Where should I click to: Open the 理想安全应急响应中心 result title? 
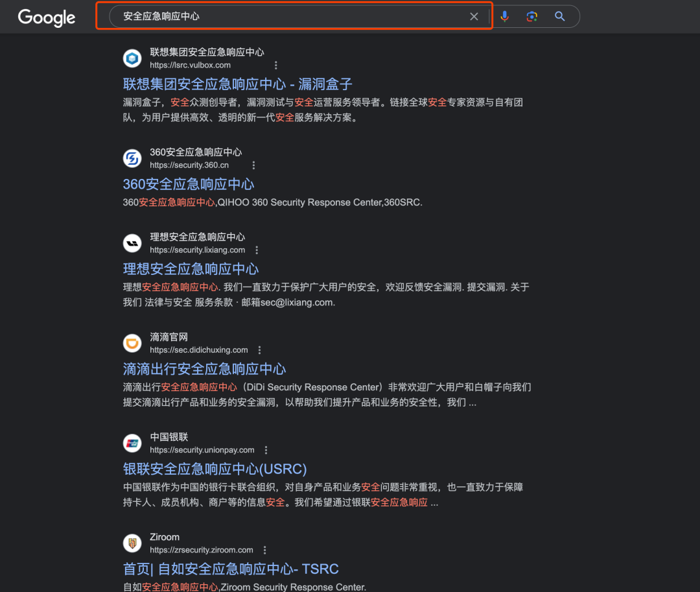pos(191,268)
